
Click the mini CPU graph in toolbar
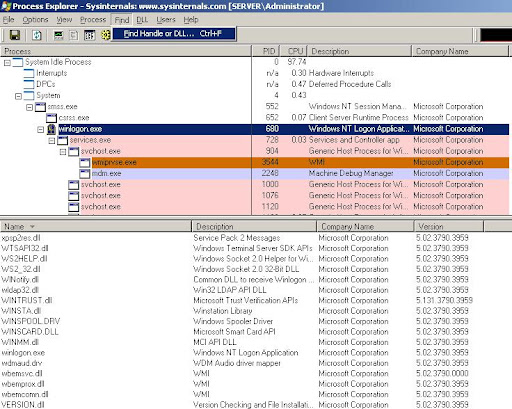pos(496,35)
